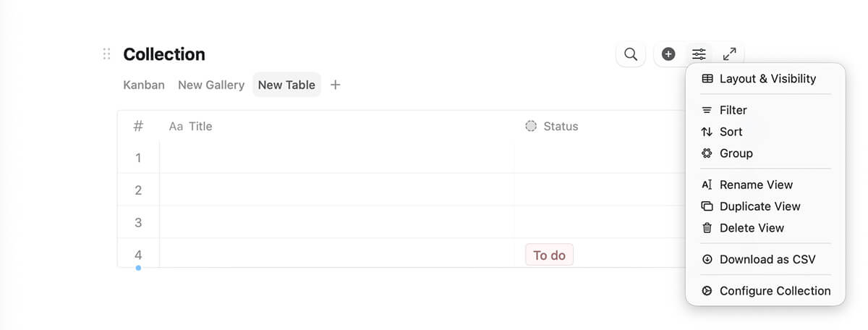
Task: Toggle the view options sliders icon
Action: coord(699,54)
